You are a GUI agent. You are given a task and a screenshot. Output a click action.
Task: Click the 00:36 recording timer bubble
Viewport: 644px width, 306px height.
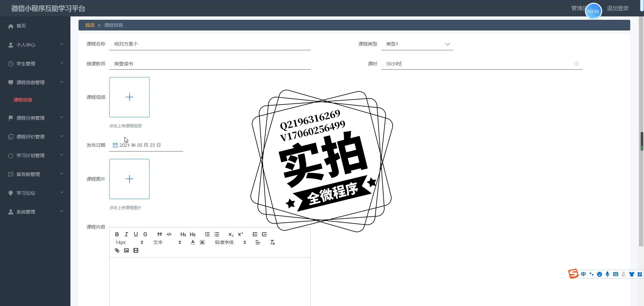tap(593, 11)
